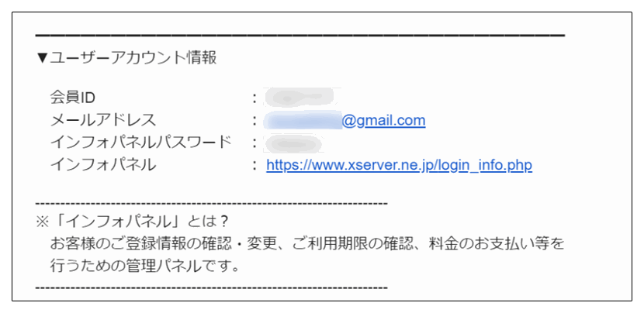This screenshot has height=313, width=644.
Task: Click the thick horizontal rule at top
Action: click(x=300, y=36)
